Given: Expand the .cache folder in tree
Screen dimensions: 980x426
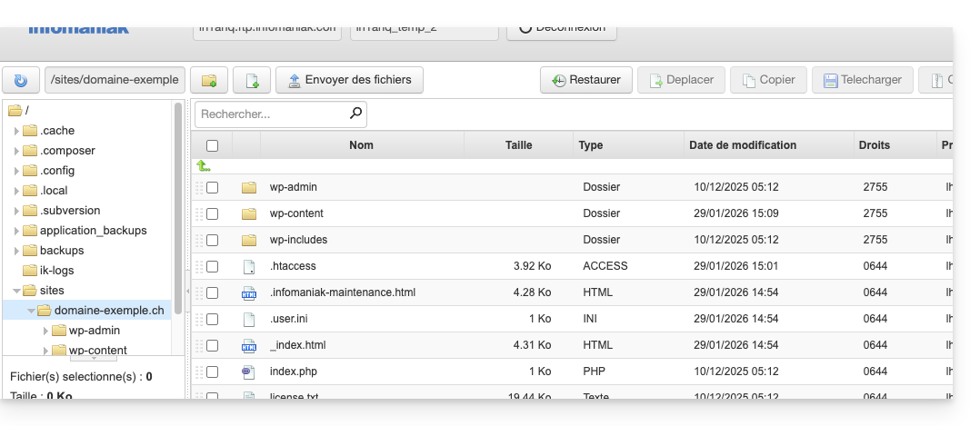Looking at the screenshot, I should click(x=16, y=131).
